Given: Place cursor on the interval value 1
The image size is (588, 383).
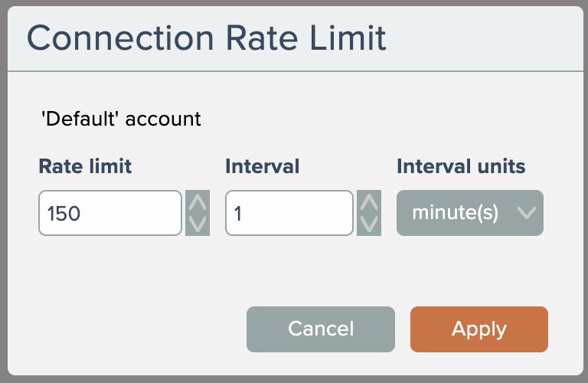Looking at the screenshot, I should pyautogui.click(x=238, y=214).
